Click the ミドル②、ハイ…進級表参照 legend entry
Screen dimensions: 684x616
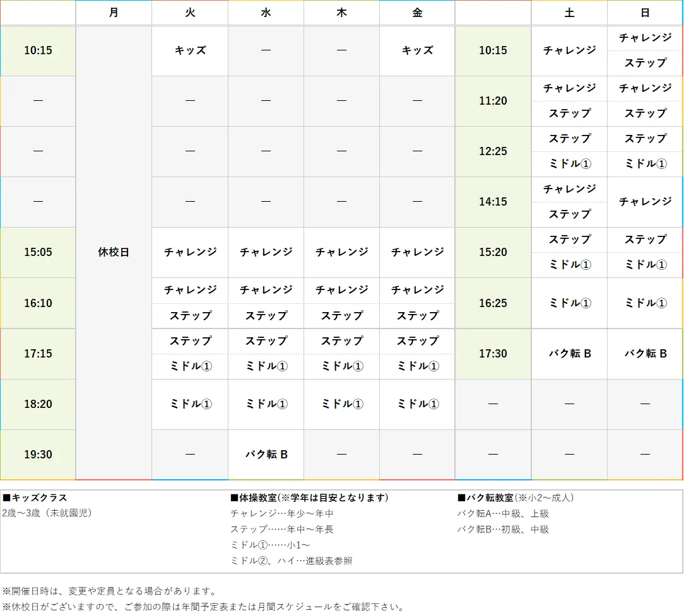290,560
